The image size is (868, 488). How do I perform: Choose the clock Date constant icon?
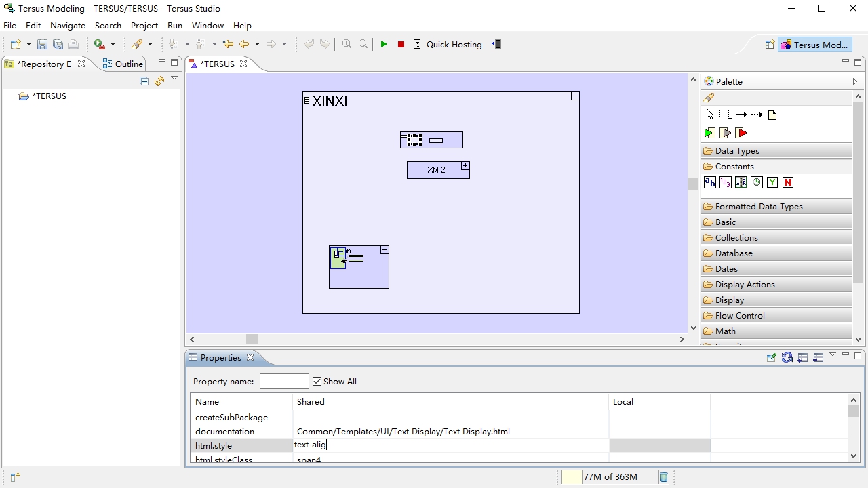pyautogui.click(x=757, y=182)
